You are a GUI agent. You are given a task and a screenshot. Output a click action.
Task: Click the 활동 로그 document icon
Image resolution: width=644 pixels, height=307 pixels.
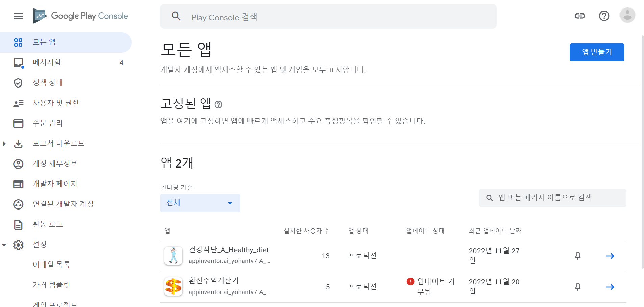(x=18, y=225)
